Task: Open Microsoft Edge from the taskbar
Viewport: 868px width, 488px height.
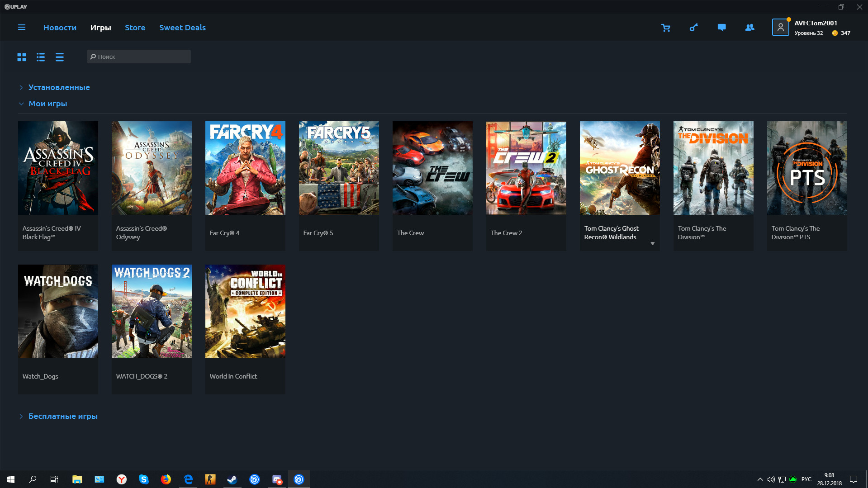Action: click(x=188, y=479)
